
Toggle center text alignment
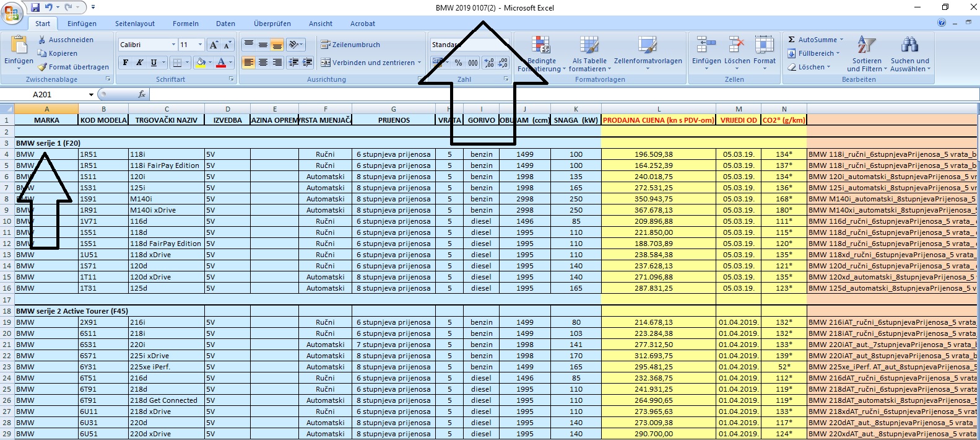263,63
